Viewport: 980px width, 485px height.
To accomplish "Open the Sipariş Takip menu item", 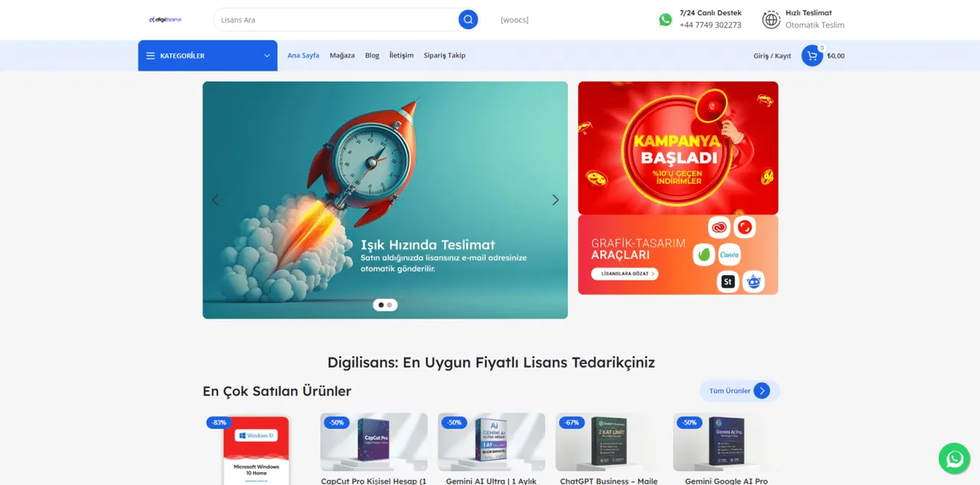I will [x=445, y=56].
